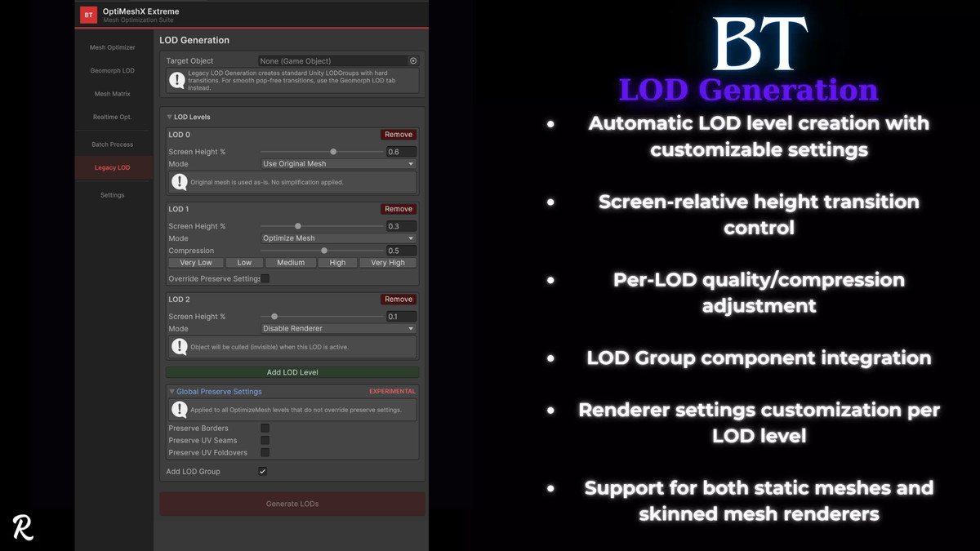Open the Settings tab in sidebar
This screenshot has height=551, width=980.
click(x=113, y=195)
